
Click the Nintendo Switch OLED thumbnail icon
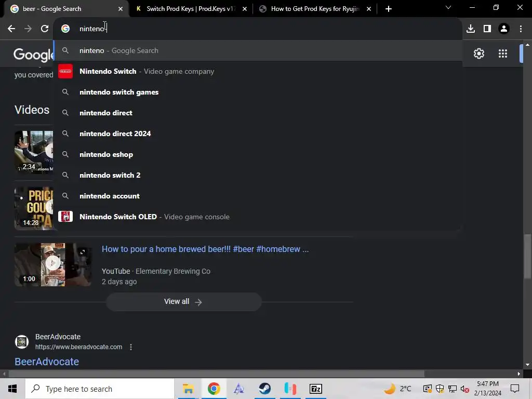pyautogui.click(x=65, y=217)
